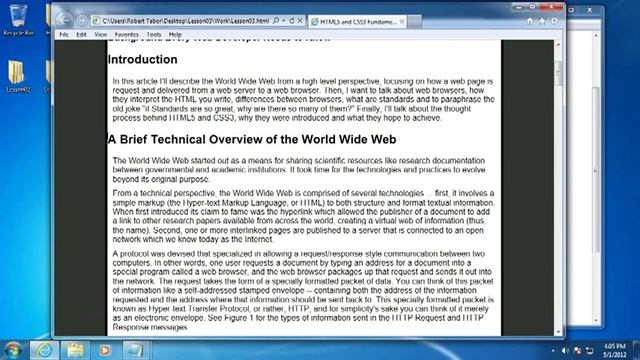Click the Home icon in Internet Explorer
The height and width of the screenshot is (360, 640).
click(x=530, y=20)
